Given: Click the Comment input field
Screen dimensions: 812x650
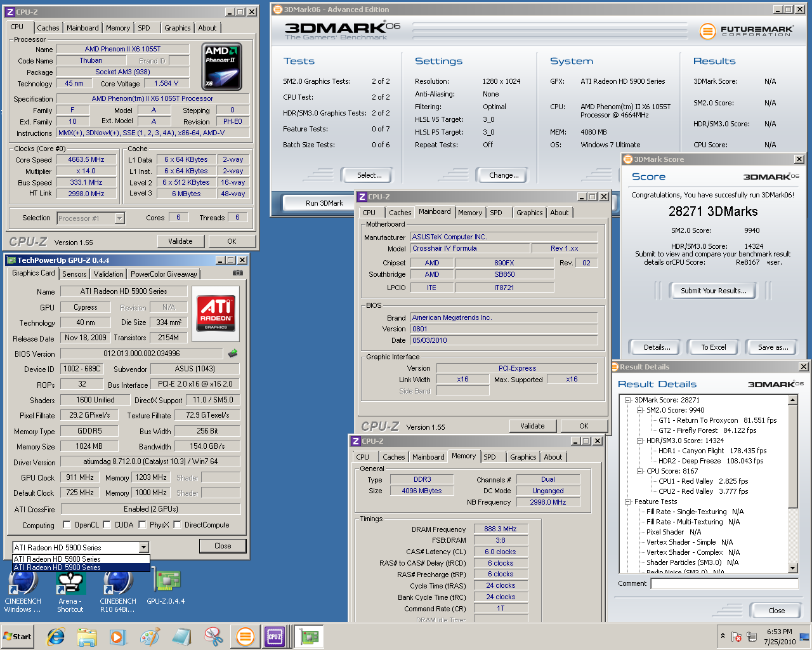Looking at the screenshot, I should tap(724, 583).
